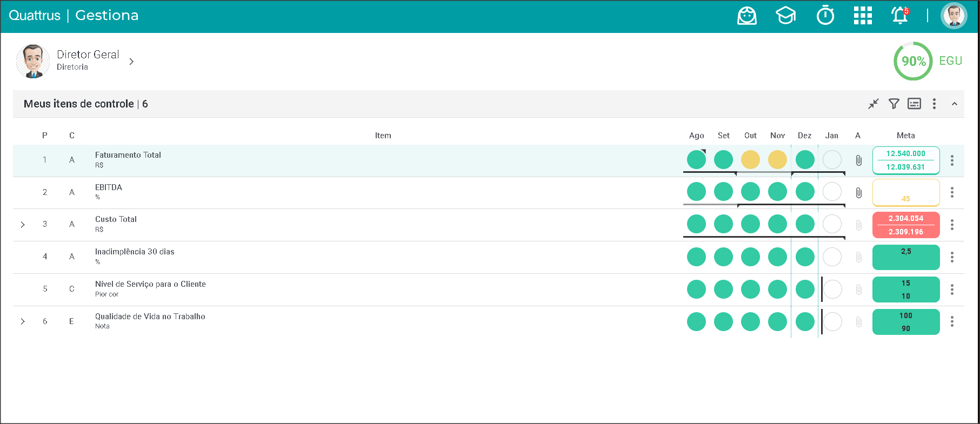Expand the Custo Total row
980x424 pixels.
point(23,225)
